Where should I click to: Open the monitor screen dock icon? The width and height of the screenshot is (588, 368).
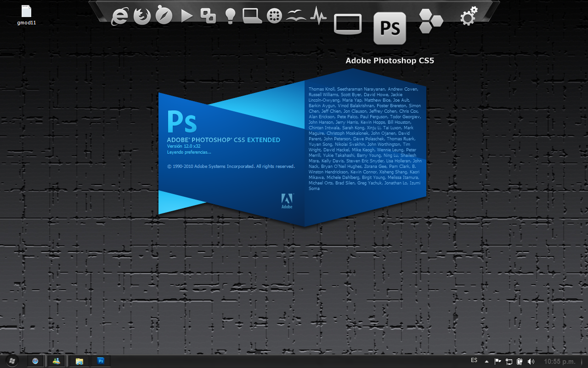coord(348,24)
